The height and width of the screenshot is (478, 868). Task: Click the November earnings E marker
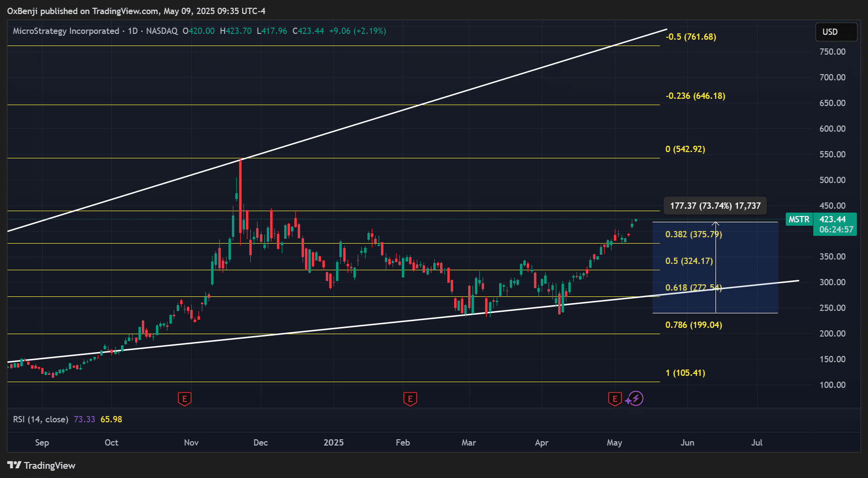coord(184,399)
